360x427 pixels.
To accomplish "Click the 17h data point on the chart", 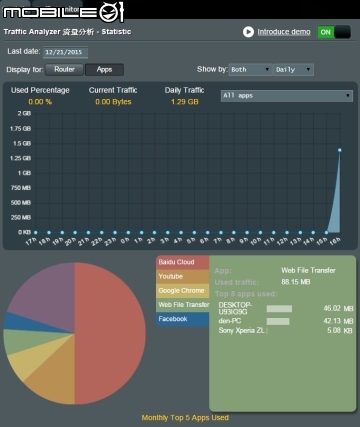I will click(x=36, y=232).
